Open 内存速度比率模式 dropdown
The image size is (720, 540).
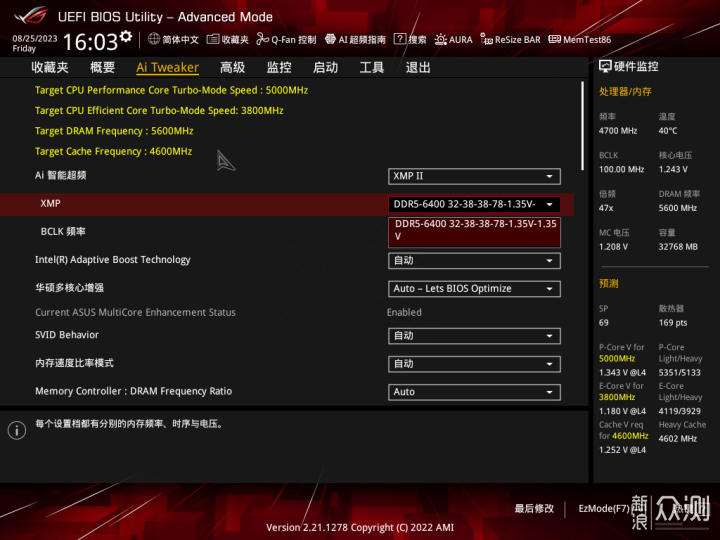tap(474, 364)
